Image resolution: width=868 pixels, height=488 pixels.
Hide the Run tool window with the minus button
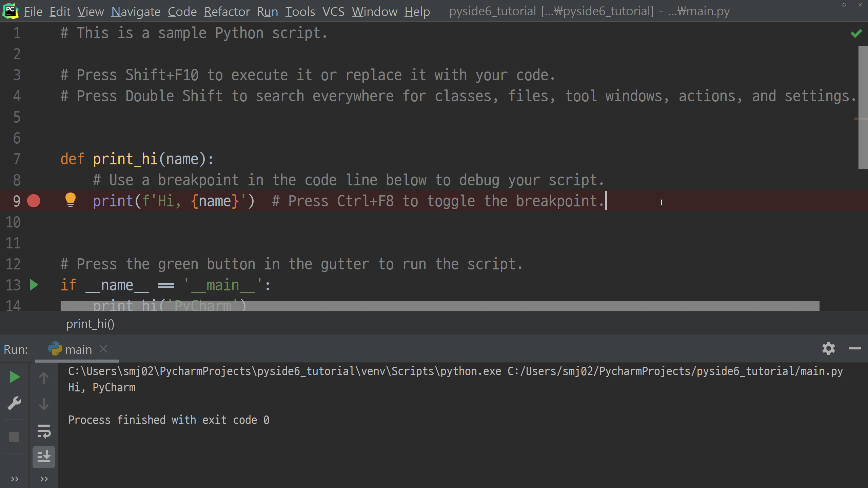pyautogui.click(x=855, y=348)
